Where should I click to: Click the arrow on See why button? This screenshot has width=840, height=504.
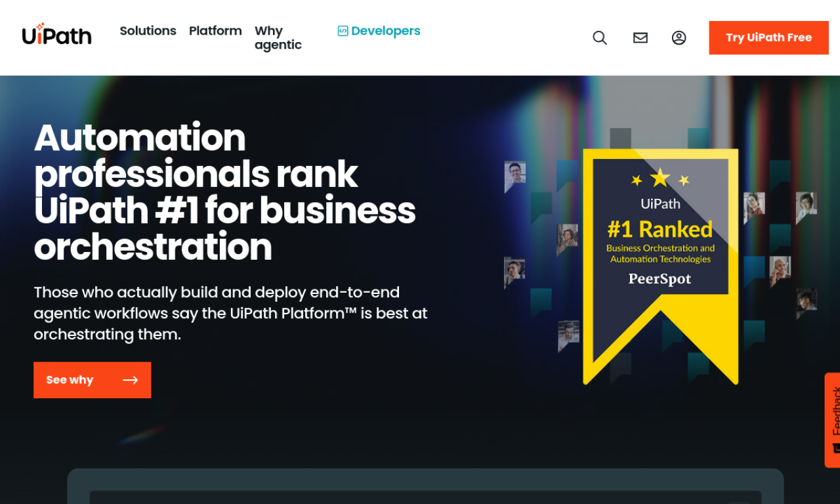click(x=130, y=380)
